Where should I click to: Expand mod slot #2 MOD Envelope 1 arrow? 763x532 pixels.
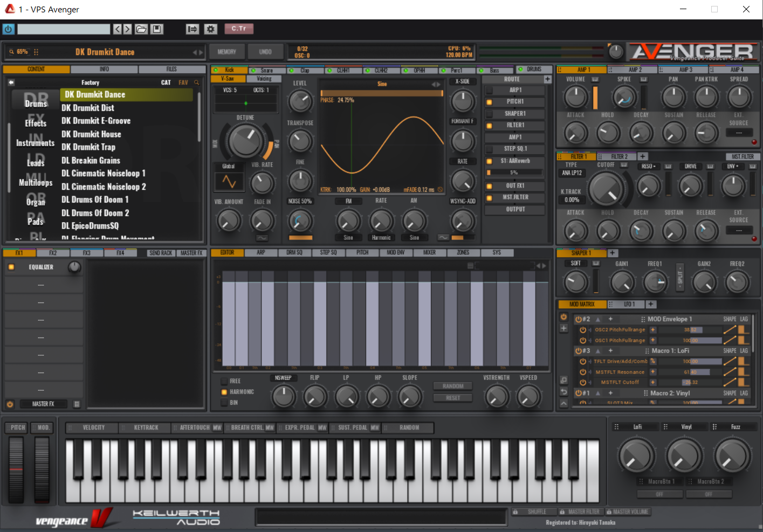(598, 319)
